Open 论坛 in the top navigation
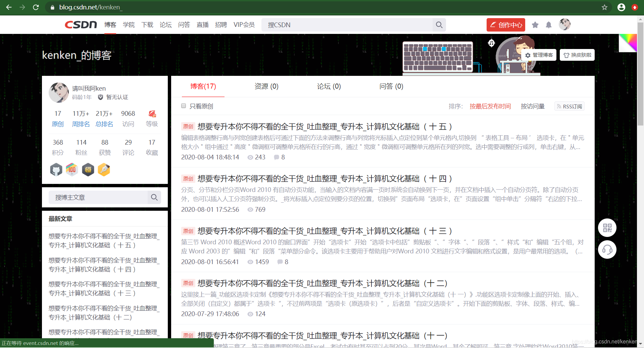Viewport: 644px width, 348px height. click(x=165, y=25)
